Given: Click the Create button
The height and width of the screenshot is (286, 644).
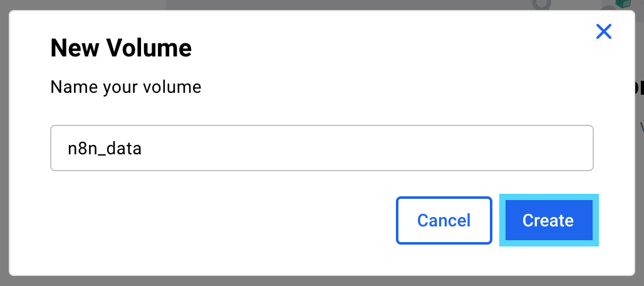Looking at the screenshot, I should point(548,220).
